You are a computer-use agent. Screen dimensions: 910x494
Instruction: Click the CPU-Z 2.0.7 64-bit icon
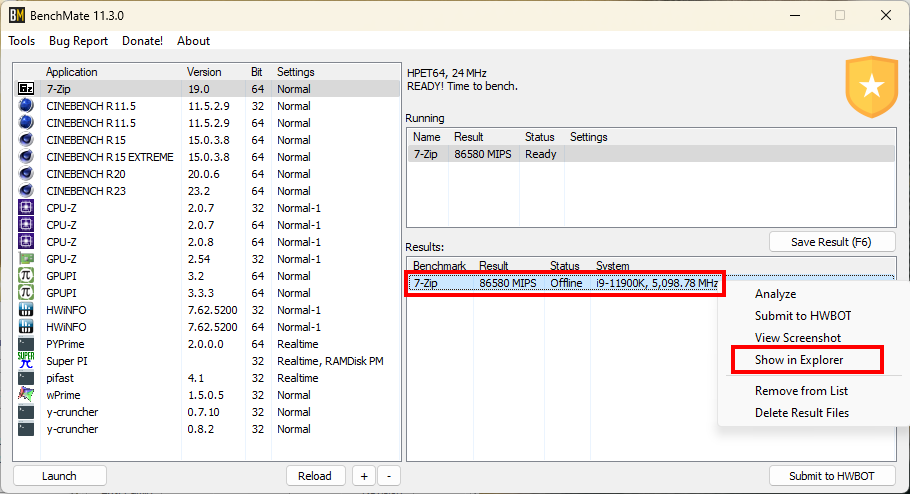point(26,225)
